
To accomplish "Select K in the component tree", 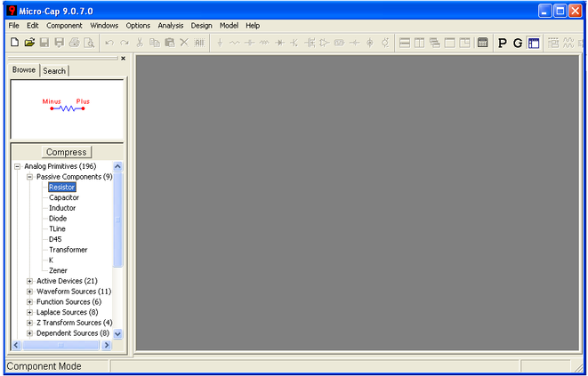I will 51,260.
